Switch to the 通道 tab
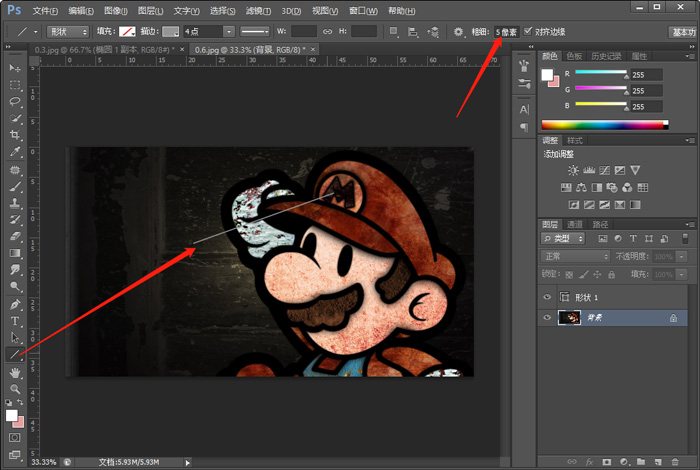Screen dimensions: 700x470 coord(575,224)
